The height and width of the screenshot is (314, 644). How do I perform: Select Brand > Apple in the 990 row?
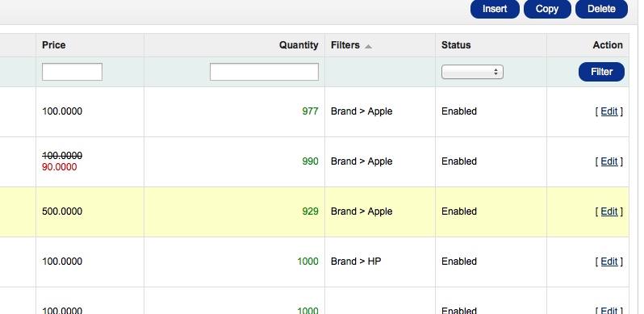362,161
